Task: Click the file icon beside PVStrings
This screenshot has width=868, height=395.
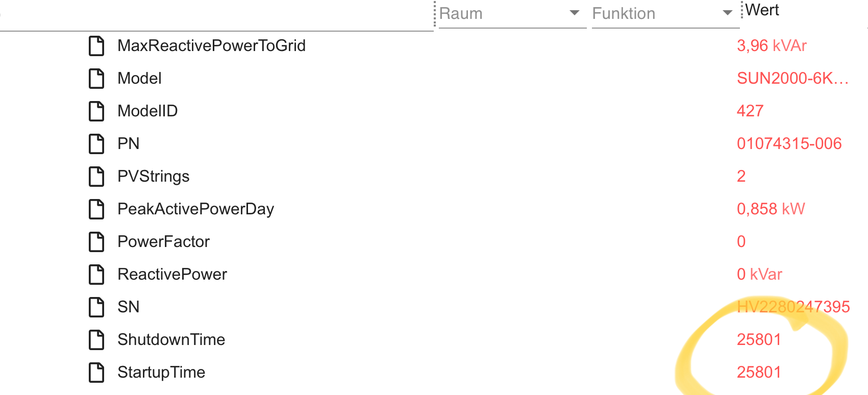Action: 96,177
